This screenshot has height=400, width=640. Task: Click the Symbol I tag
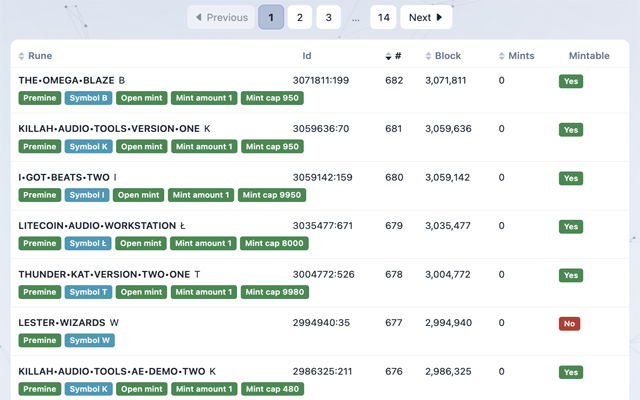87,195
